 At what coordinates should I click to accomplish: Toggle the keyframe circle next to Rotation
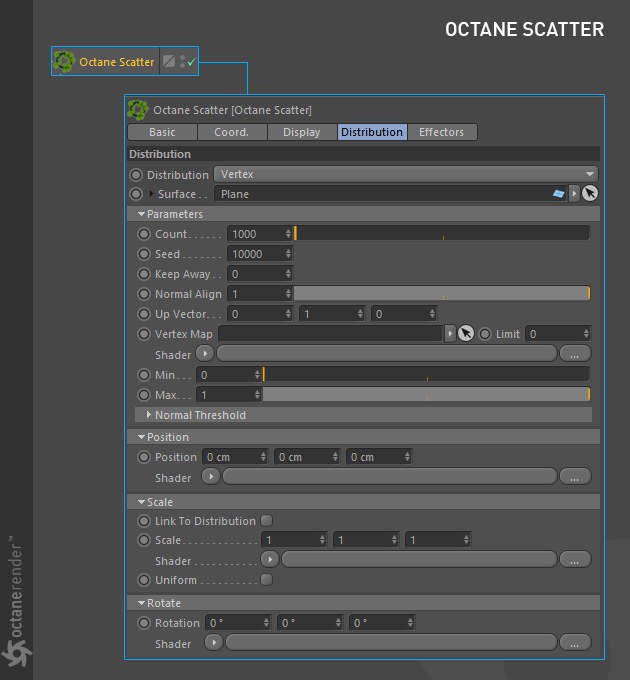pos(144,623)
